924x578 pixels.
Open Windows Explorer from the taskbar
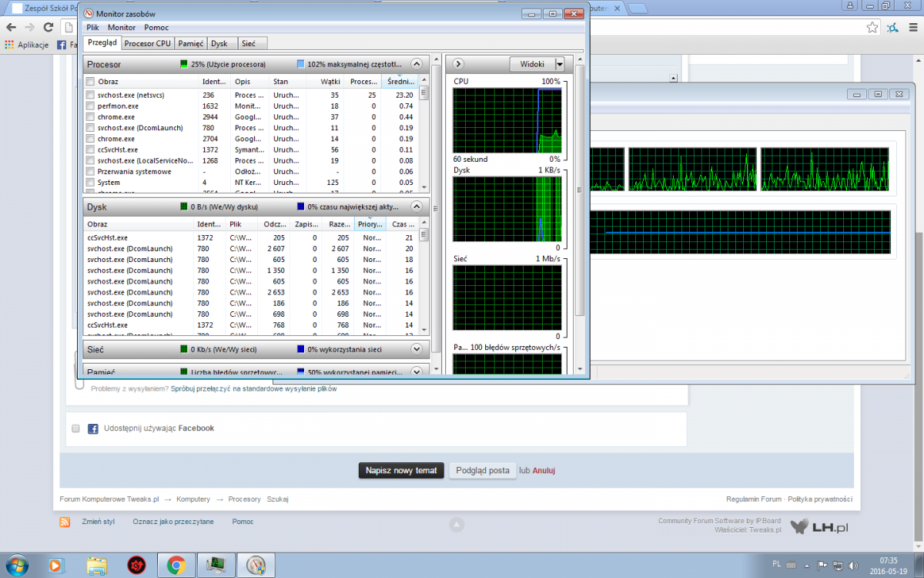point(96,565)
